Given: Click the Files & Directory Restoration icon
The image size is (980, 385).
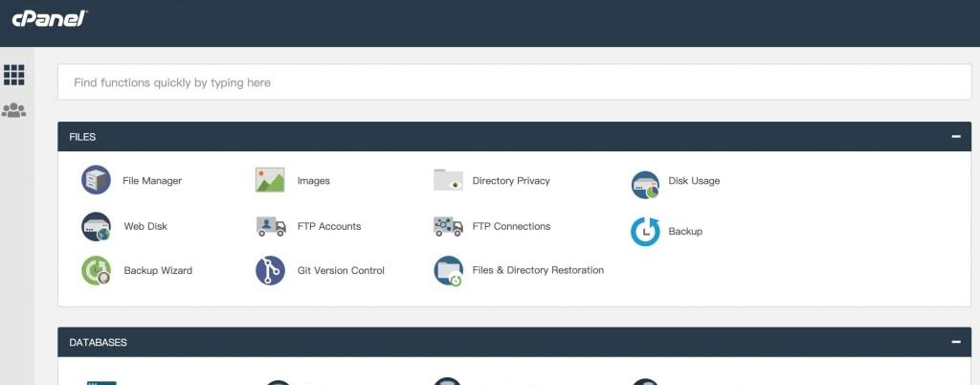Looking at the screenshot, I should [448, 271].
